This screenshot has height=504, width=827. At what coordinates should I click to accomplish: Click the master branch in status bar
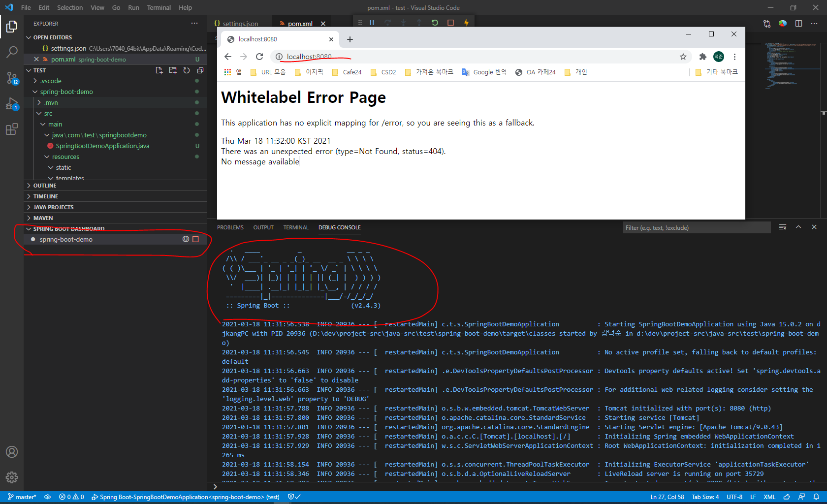click(x=22, y=497)
